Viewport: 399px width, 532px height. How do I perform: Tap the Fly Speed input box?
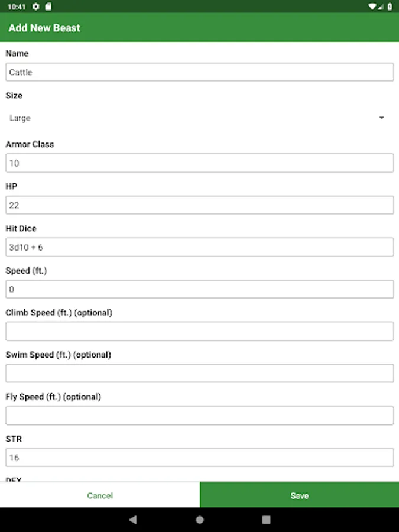click(x=200, y=415)
